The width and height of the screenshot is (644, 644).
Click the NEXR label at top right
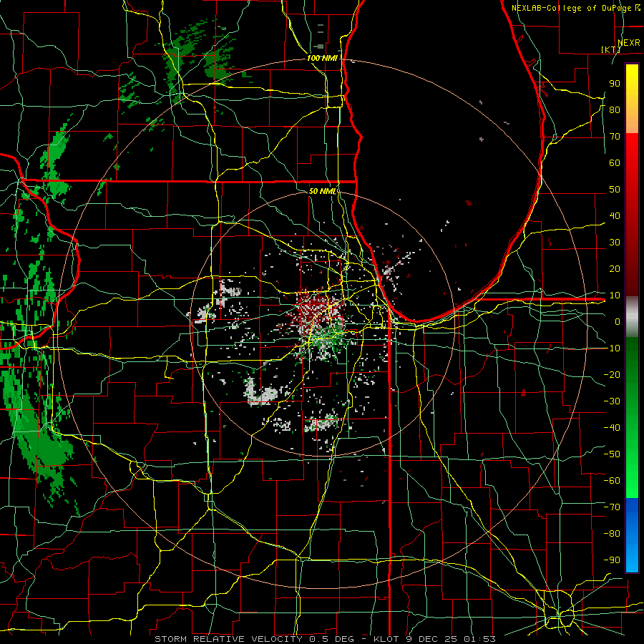[x=628, y=43]
